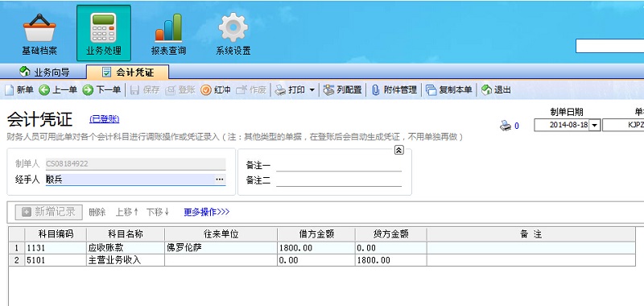
Task: Open the 系统设置 gear module
Action: [x=233, y=35]
